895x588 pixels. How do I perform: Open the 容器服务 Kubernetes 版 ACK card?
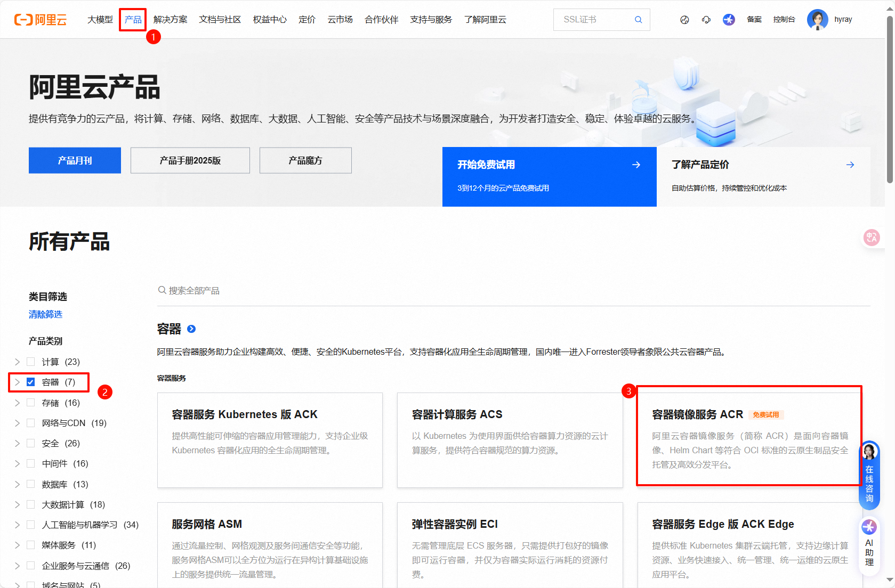tap(270, 440)
